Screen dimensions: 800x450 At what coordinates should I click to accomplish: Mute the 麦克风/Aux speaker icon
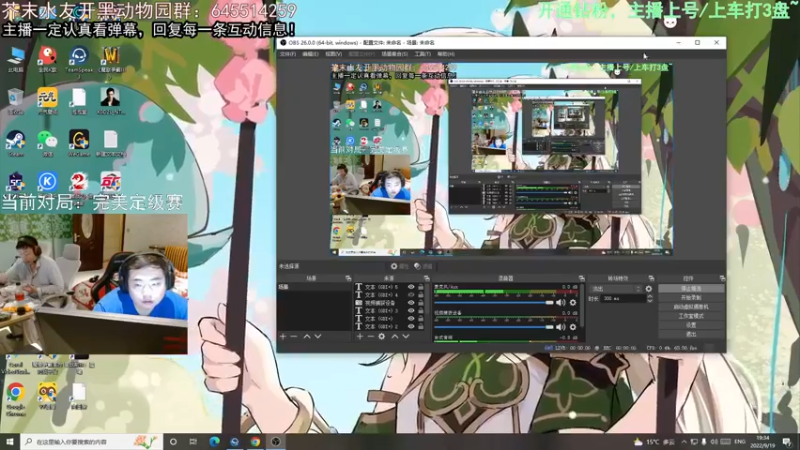561,303
